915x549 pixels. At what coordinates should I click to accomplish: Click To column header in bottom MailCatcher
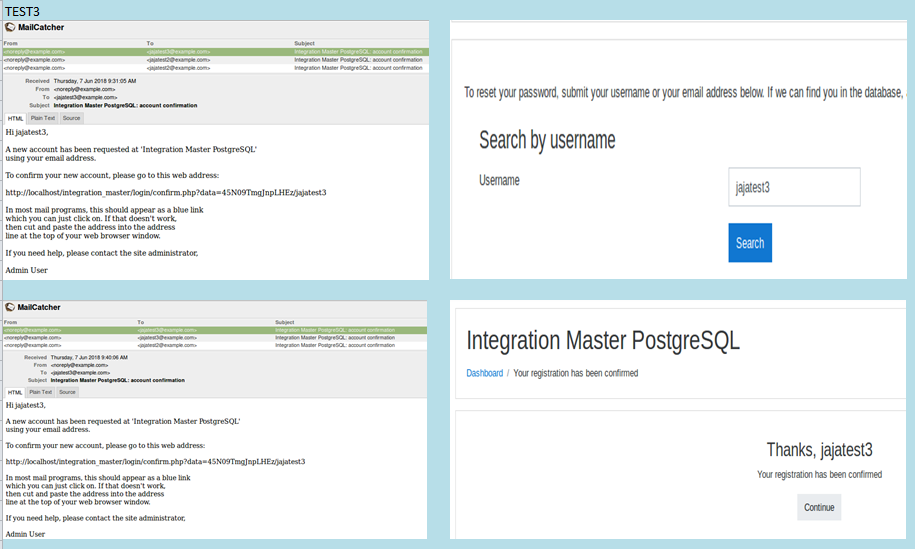click(141, 322)
